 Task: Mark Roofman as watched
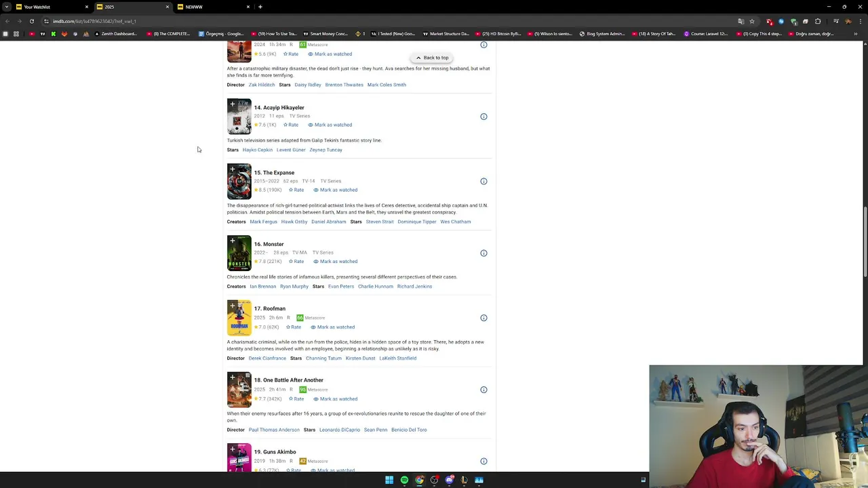(333, 327)
